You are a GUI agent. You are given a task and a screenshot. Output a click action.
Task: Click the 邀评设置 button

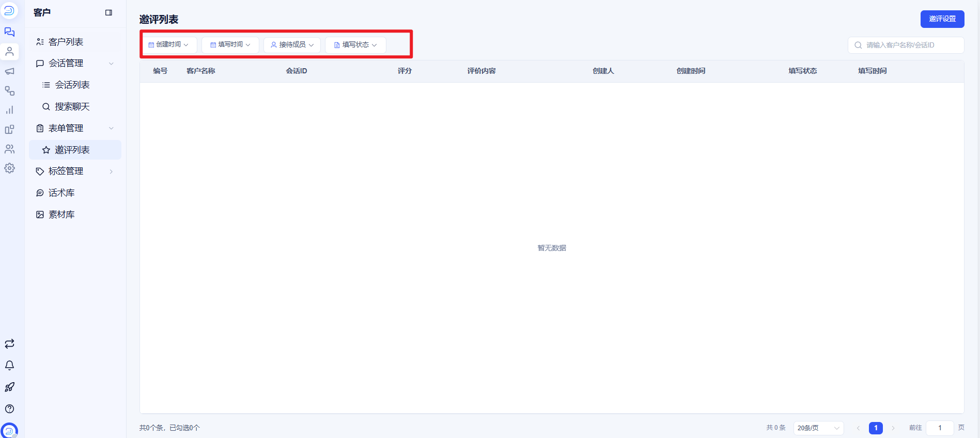point(942,19)
